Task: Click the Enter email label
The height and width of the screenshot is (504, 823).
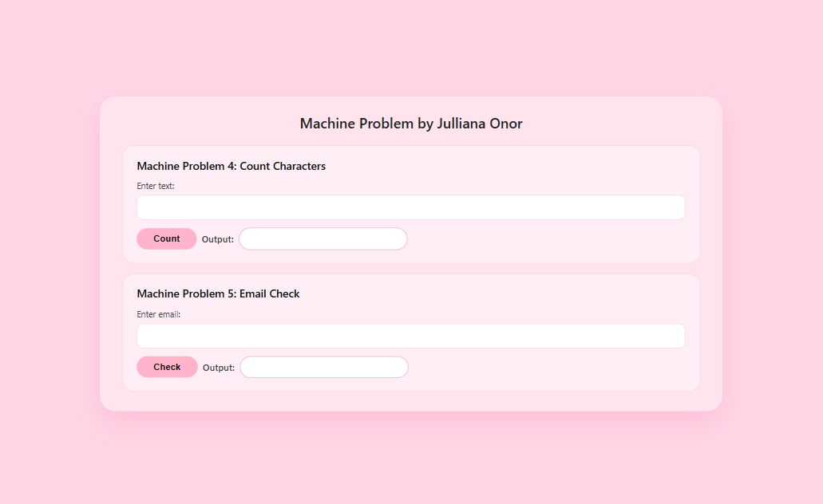Action: [x=156, y=314]
